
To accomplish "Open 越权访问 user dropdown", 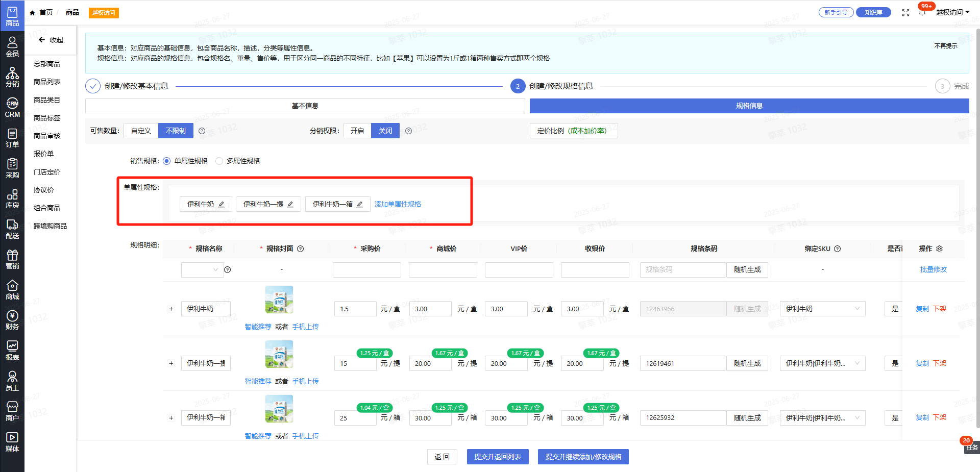I will (x=952, y=12).
